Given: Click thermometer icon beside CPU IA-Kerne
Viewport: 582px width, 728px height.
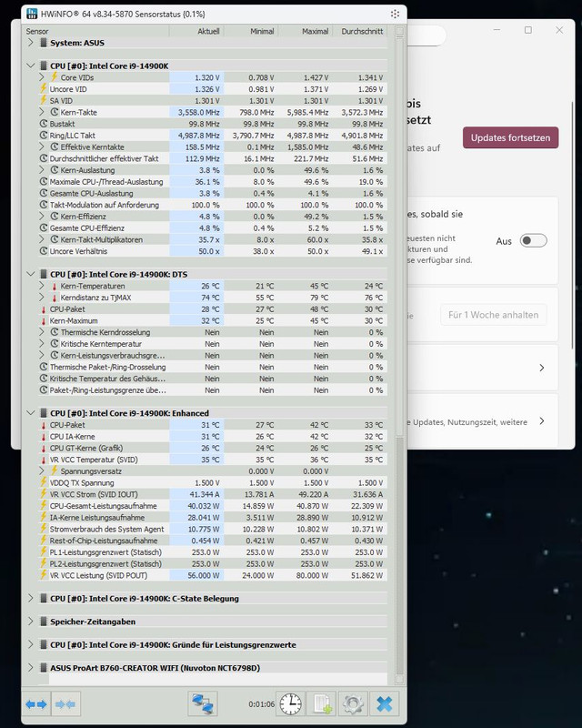Looking at the screenshot, I should 44,437.
